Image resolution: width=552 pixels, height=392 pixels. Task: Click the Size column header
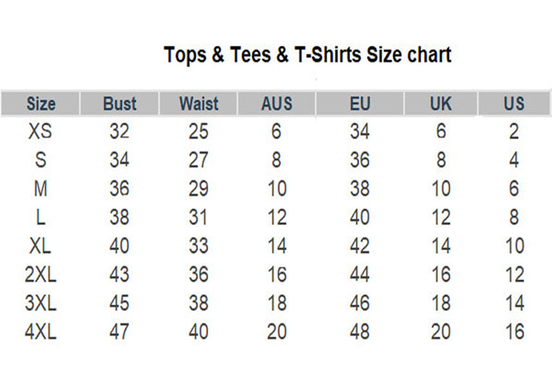click(x=41, y=104)
